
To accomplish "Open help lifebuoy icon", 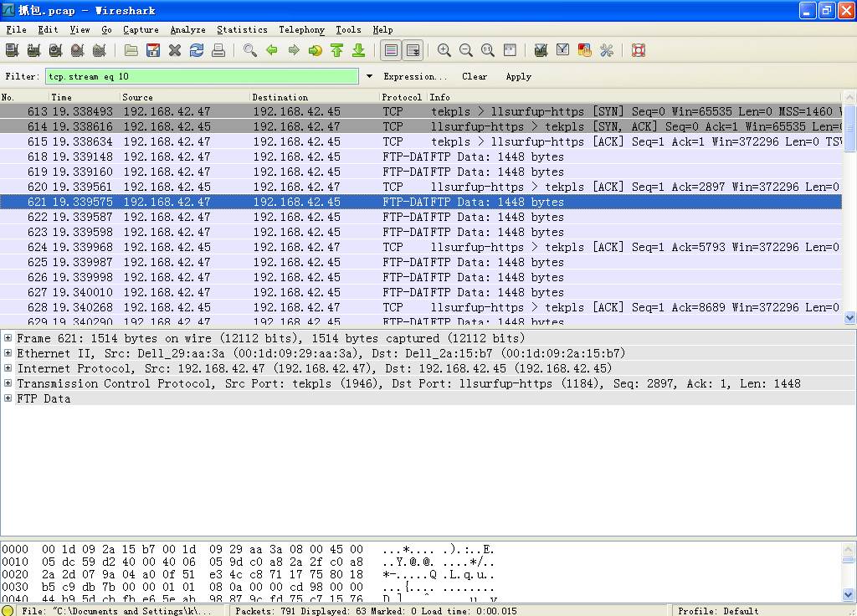I will (x=639, y=51).
